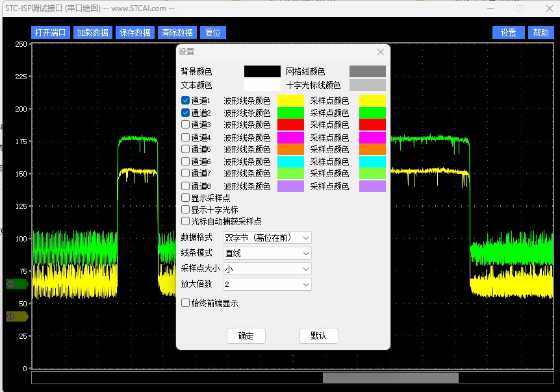
Task: Click the channel 2 marker on left axis
Action: [x=16, y=284]
